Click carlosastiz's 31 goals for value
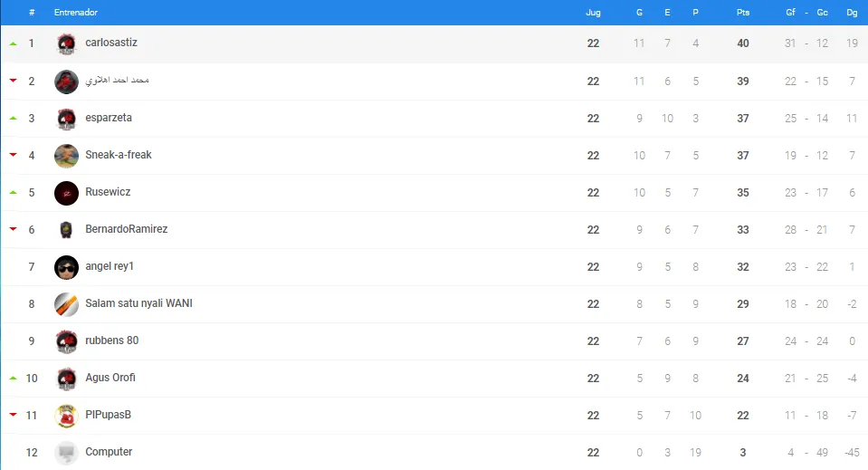 click(x=790, y=43)
